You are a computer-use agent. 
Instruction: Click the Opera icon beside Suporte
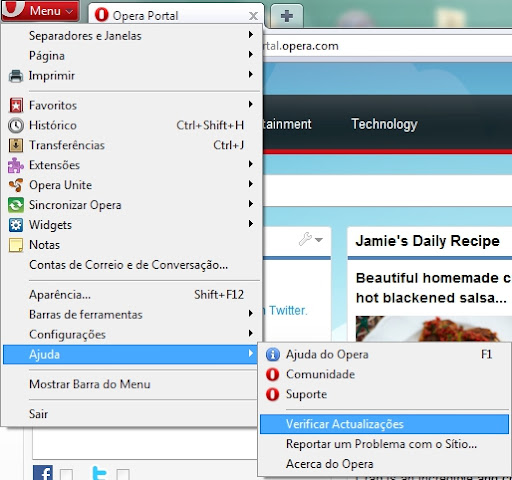[273, 394]
